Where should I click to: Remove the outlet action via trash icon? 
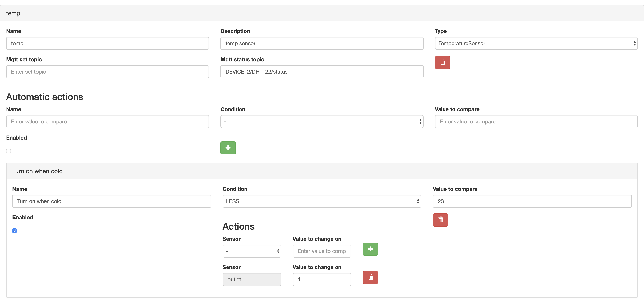tap(370, 277)
